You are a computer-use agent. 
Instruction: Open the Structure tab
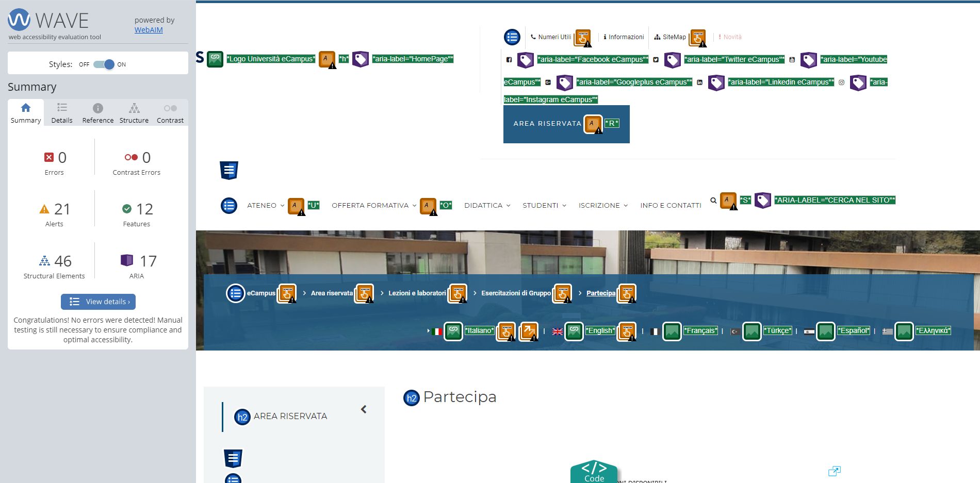coord(134,113)
